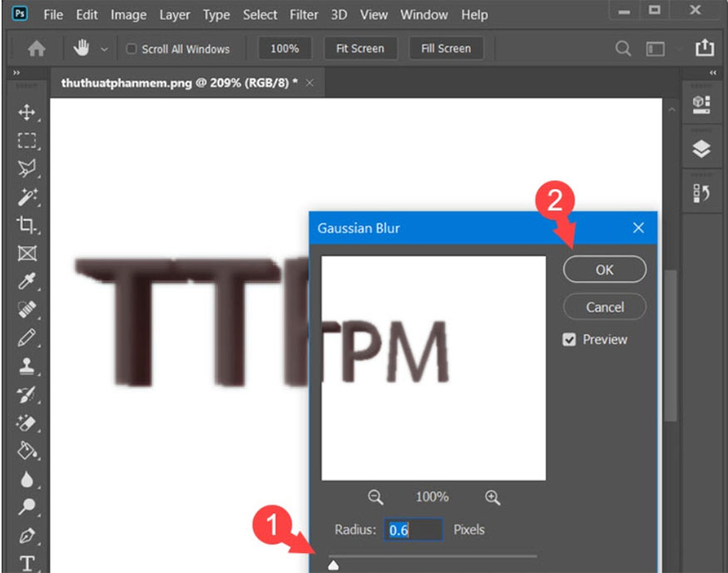Click the Radius input field
The height and width of the screenshot is (573, 728).
click(x=414, y=530)
